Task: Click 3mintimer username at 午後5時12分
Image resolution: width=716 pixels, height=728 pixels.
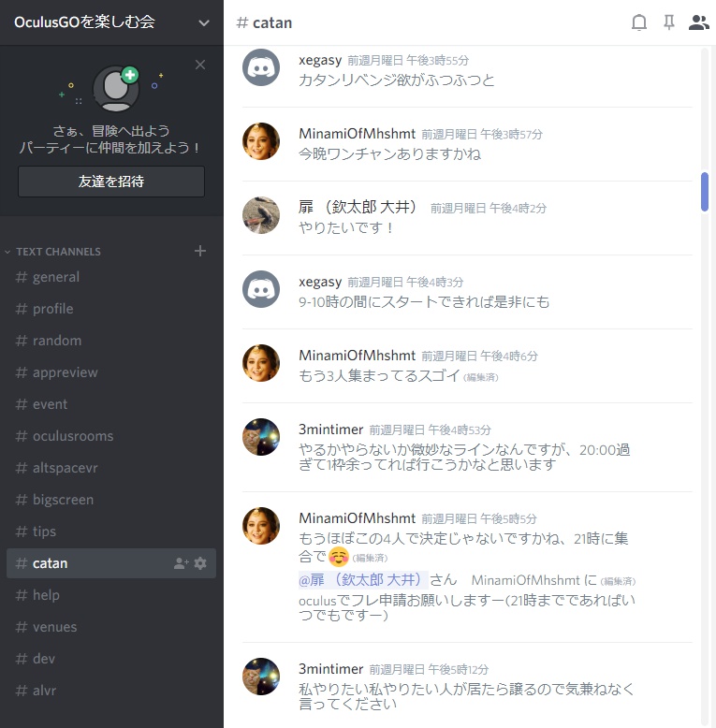Action: tap(330, 669)
